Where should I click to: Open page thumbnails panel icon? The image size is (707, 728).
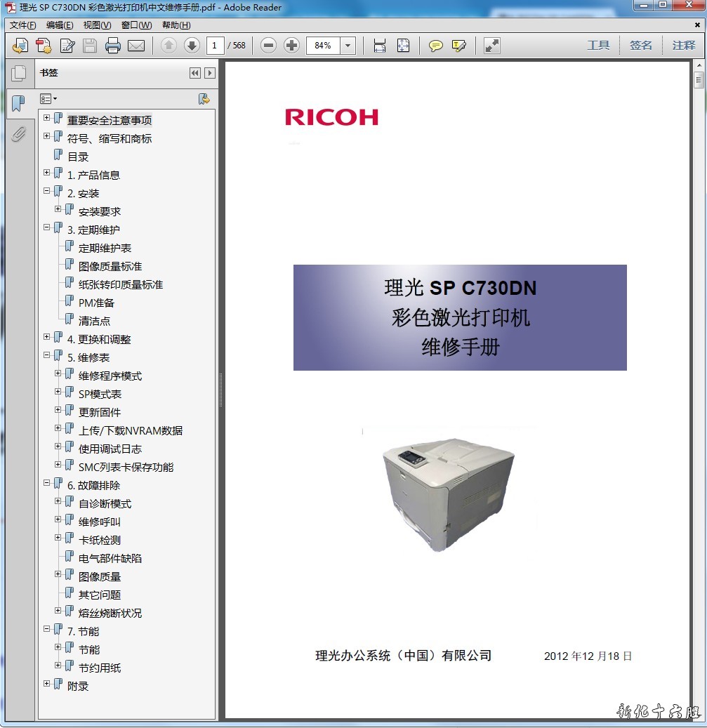click(x=18, y=72)
